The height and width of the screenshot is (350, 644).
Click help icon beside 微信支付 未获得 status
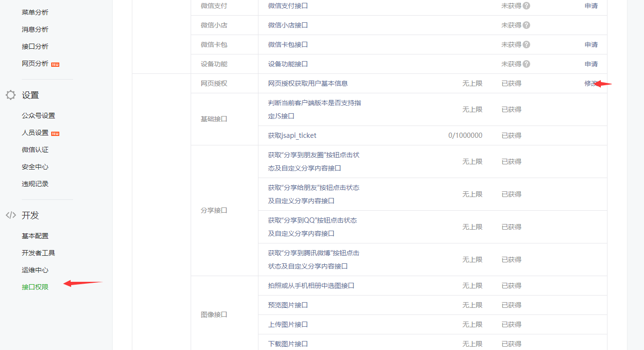pyautogui.click(x=526, y=6)
